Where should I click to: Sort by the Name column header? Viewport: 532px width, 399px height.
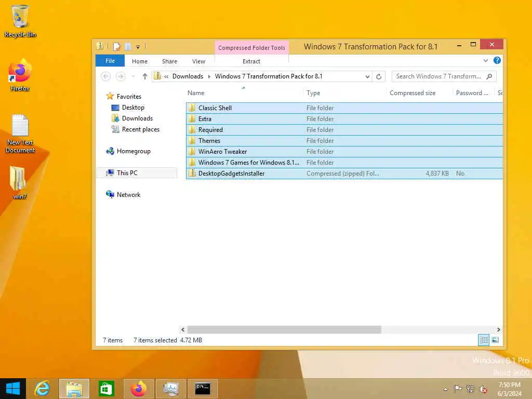(244, 92)
